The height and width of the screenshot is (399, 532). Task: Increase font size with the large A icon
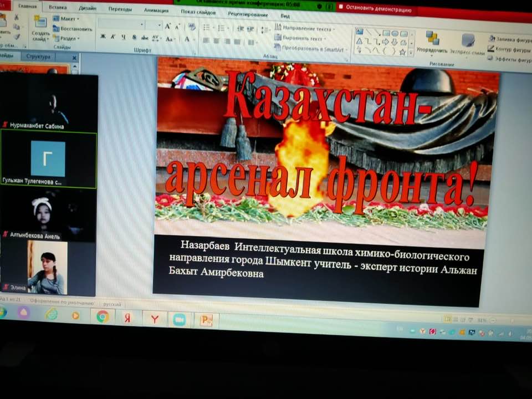(168, 27)
